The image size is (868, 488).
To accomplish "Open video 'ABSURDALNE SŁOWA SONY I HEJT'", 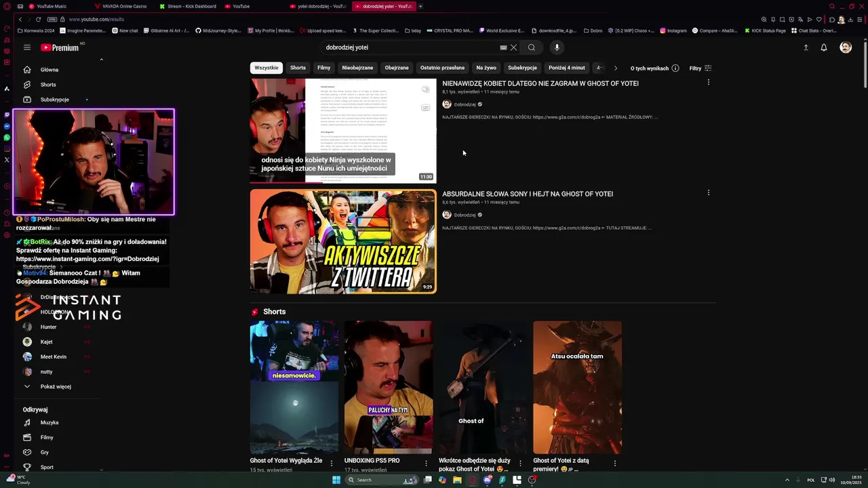I will 528,194.
